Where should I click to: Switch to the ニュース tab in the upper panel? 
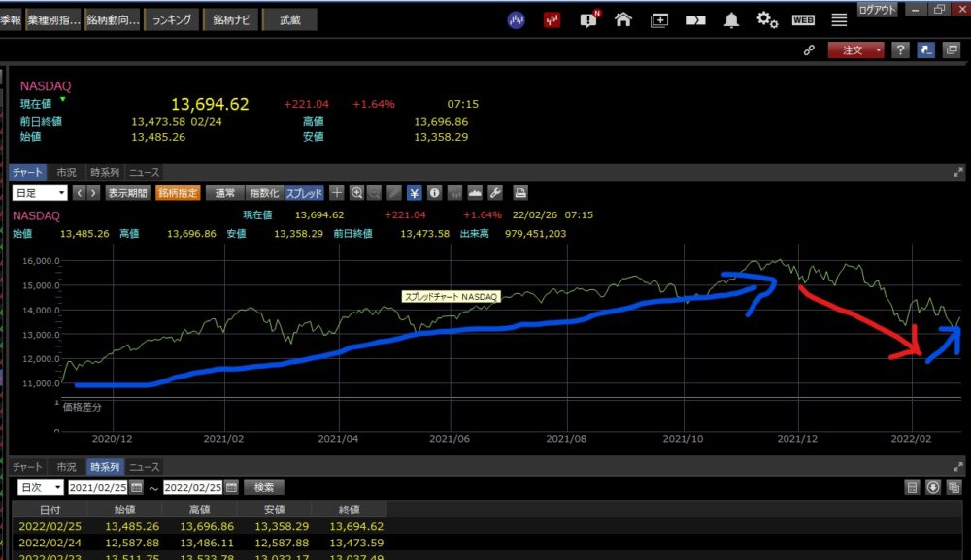[x=145, y=172]
